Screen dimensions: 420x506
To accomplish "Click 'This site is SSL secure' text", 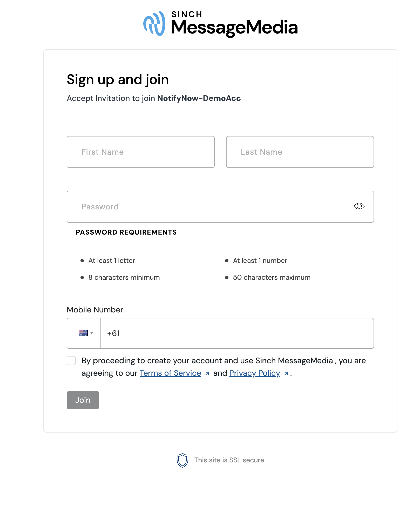I will 229,460.
